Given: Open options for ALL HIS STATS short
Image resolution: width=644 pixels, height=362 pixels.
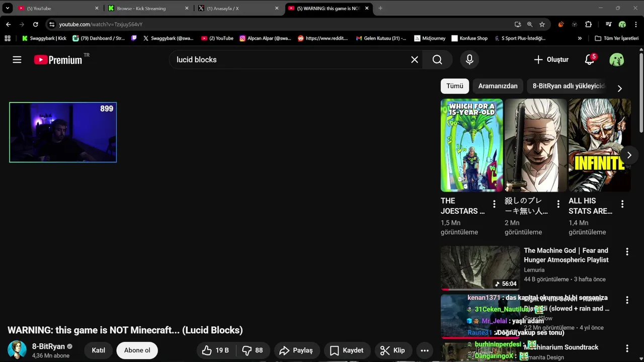Looking at the screenshot, I should coord(622,204).
